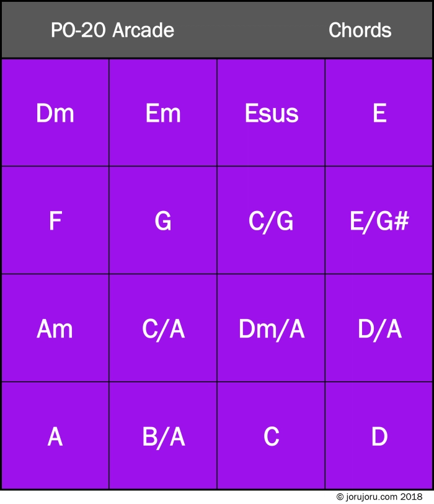Play the Am chord pad
The width and height of the screenshot is (434, 504).
(55, 328)
